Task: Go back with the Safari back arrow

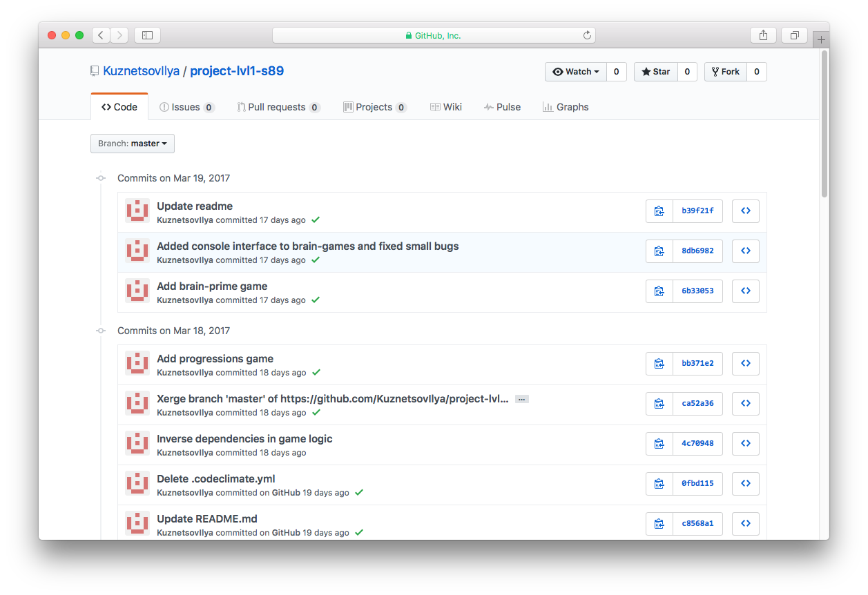Action: click(101, 35)
